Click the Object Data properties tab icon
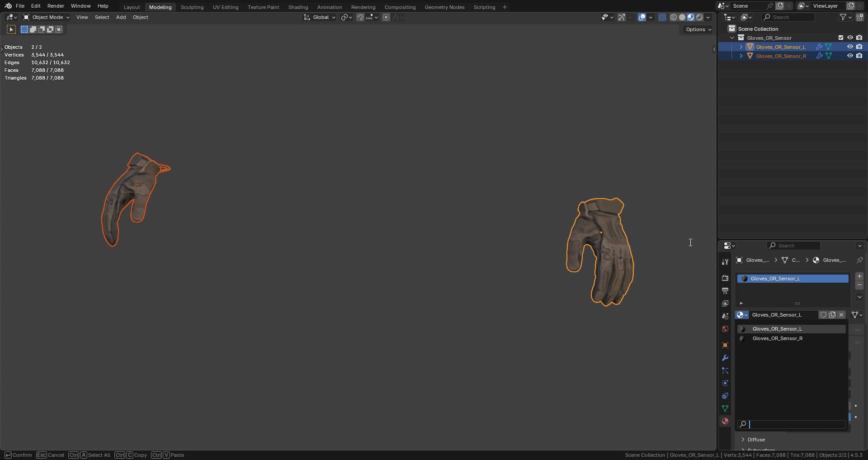The image size is (868, 460). 725,408
